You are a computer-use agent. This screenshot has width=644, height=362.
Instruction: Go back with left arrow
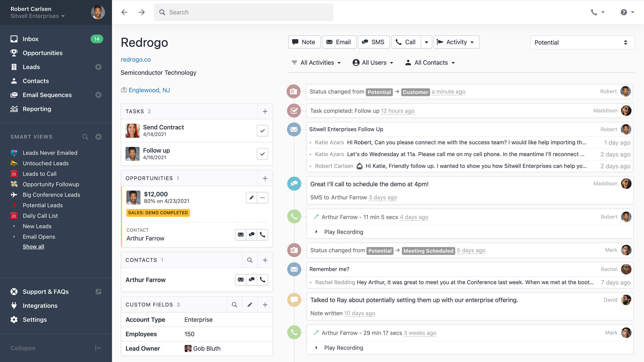(x=124, y=12)
